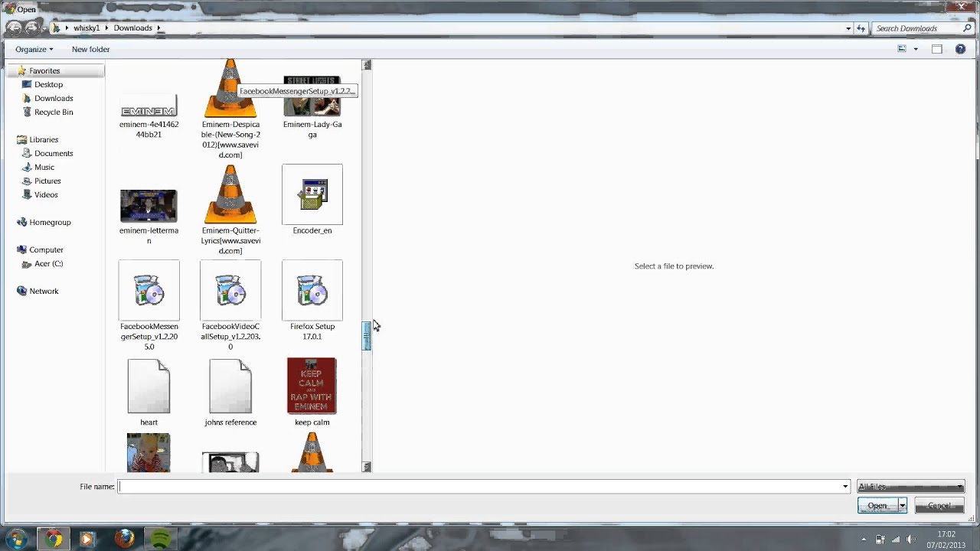Image resolution: width=980 pixels, height=551 pixels.
Task: Open Google Chrome from the taskbar
Action: tap(53, 539)
